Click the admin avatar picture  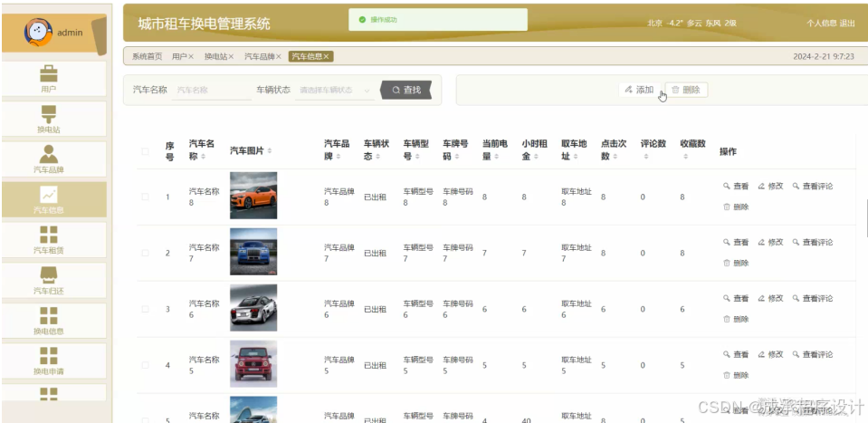tap(38, 32)
